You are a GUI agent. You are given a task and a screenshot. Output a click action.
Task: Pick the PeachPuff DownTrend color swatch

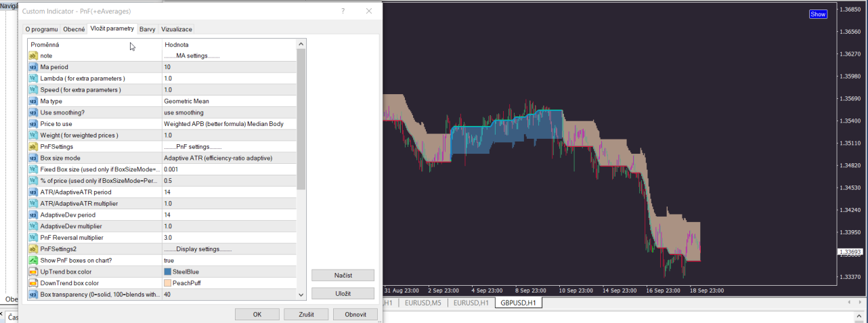coord(168,283)
